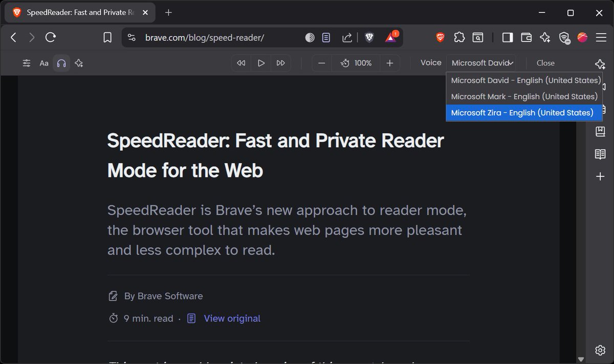Open the hamburger main menu

pos(600,37)
